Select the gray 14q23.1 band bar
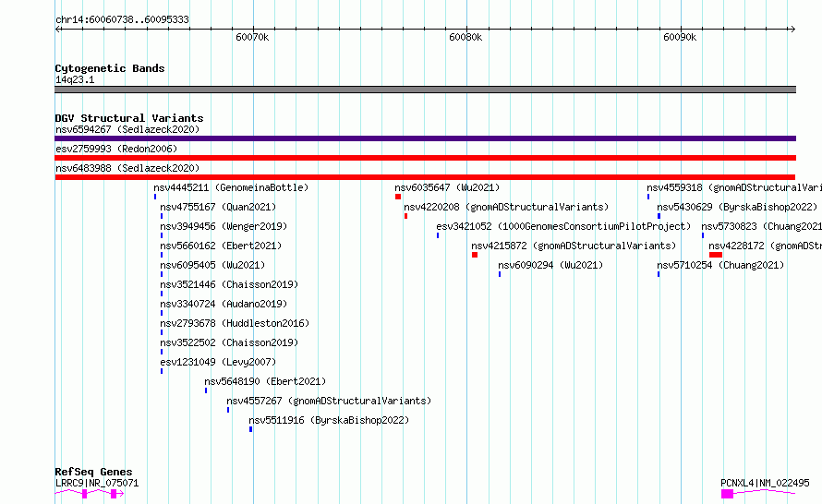This screenshot has height=504, width=822. (x=425, y=90)
